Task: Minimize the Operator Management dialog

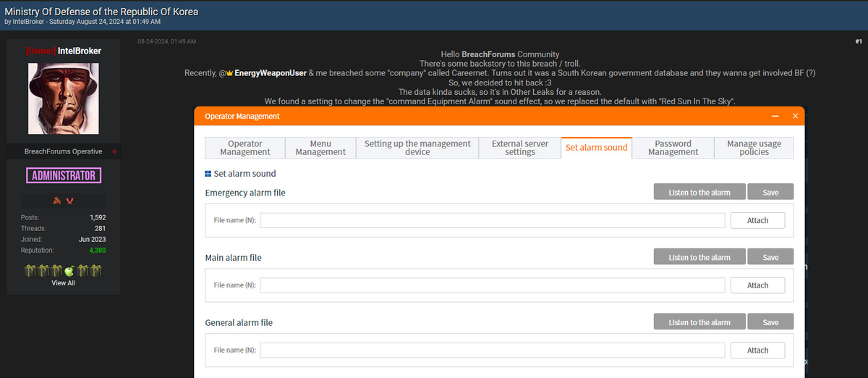Action: click(775, 116)
